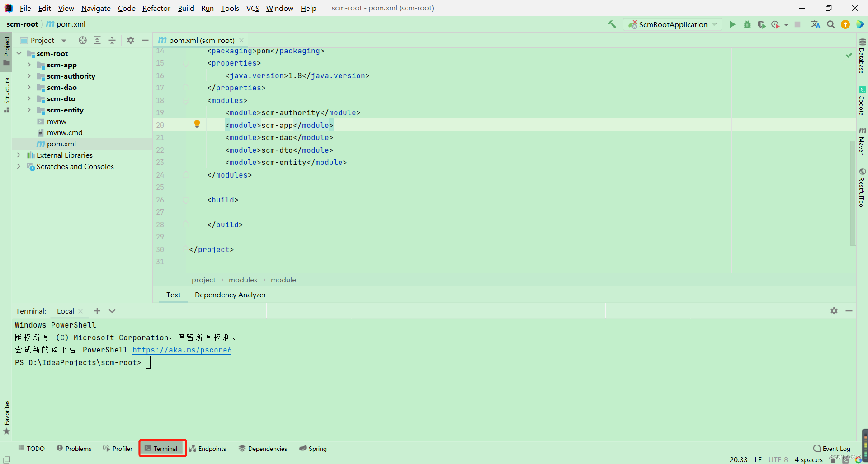The image size is (868, 464).
Task: Open the Translate icon in toolbar
Action: pyautogui.click(x=816, y=24)
